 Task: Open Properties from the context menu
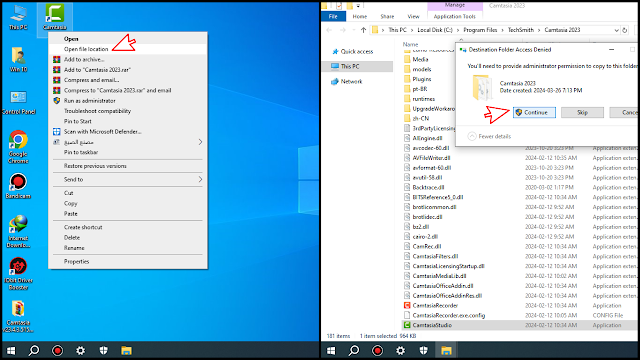coord(128,261)
